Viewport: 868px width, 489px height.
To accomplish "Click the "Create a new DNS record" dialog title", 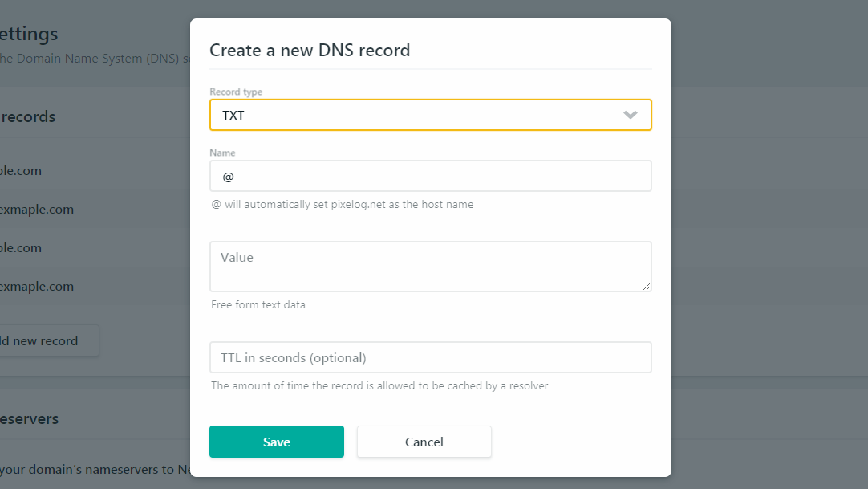I will point(309,49).
